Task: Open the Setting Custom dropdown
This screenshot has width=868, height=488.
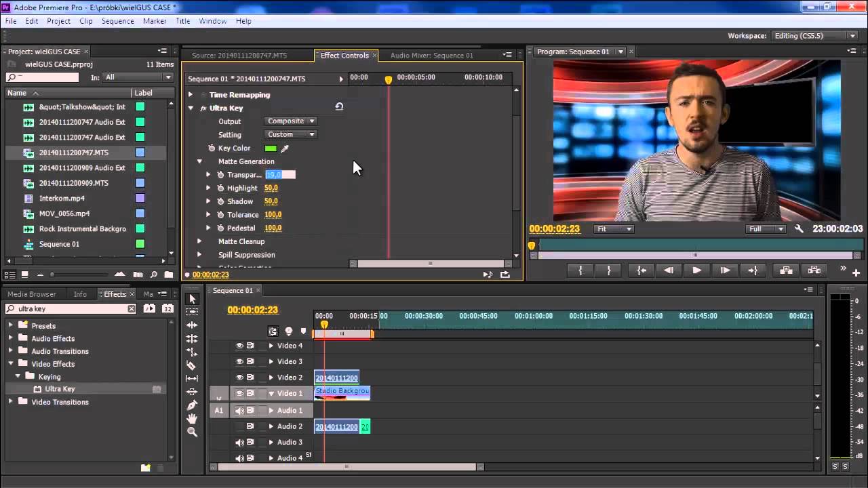Action: [290, 134]
